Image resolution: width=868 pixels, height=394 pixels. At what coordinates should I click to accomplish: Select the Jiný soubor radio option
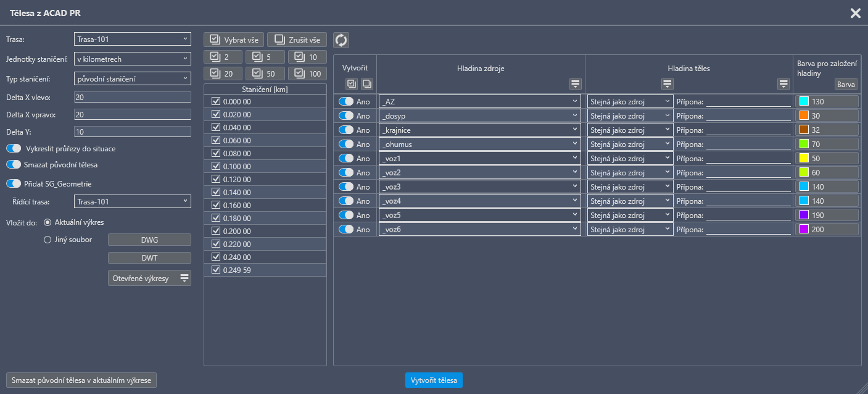tap(48, 240)
